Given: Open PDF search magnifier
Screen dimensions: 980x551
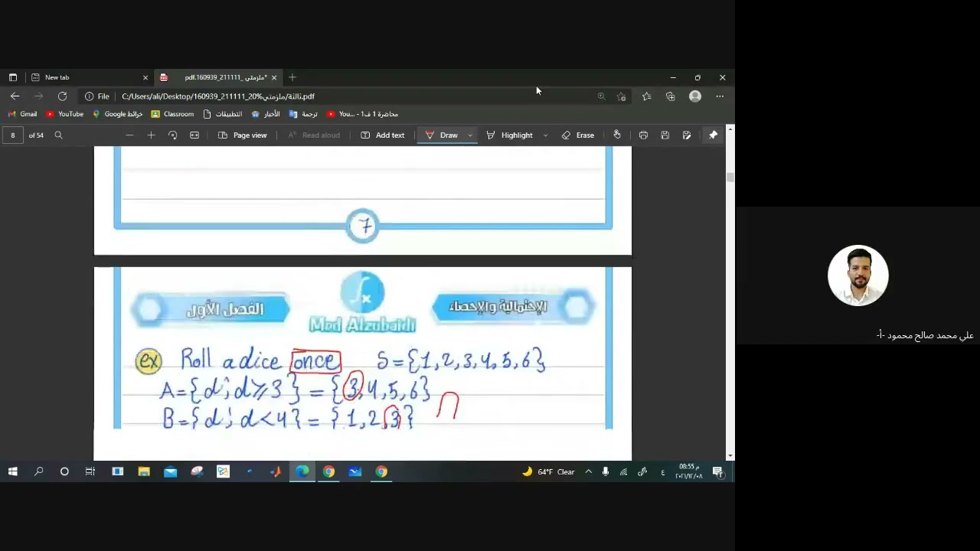Looking at the screenshot, I should click(x=58, y=135).
